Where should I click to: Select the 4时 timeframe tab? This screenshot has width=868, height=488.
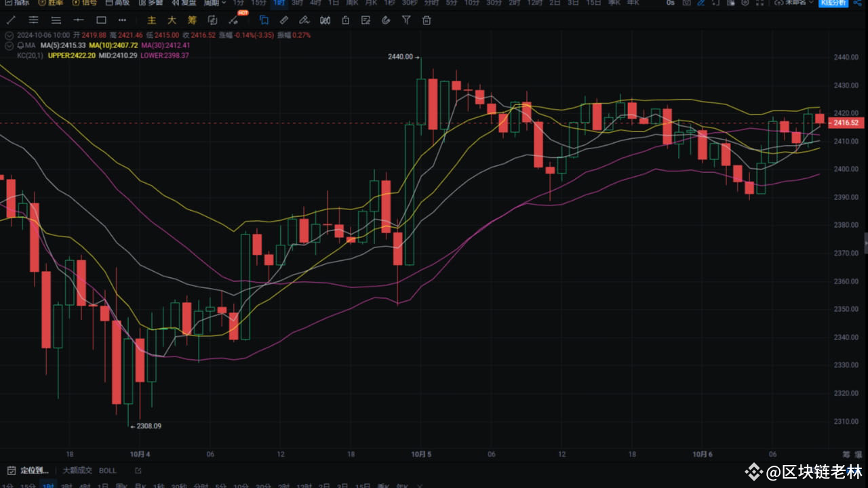[315, 3]
